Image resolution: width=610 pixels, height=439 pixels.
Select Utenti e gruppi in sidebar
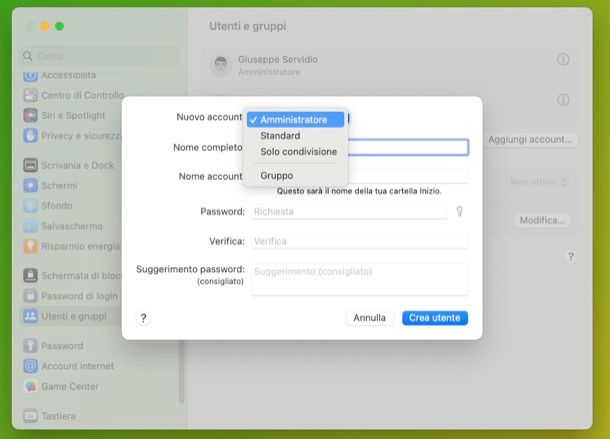(72, 316)
